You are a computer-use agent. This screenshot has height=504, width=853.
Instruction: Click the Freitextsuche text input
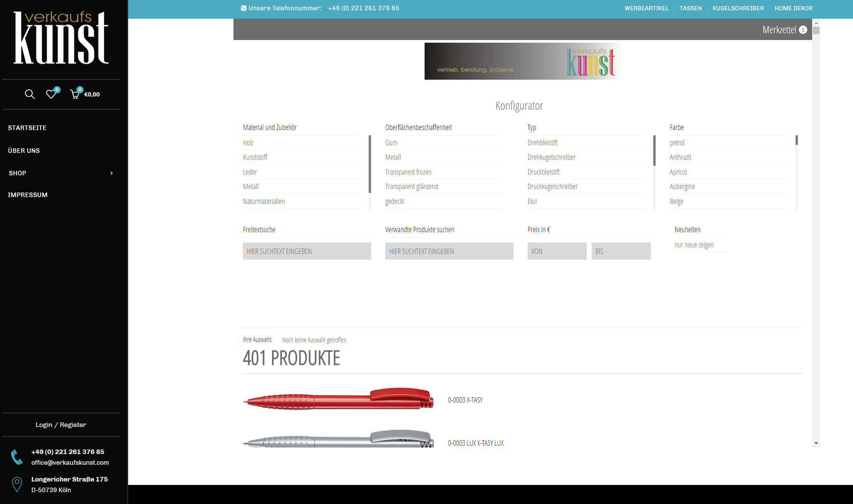tap(307, 251)
